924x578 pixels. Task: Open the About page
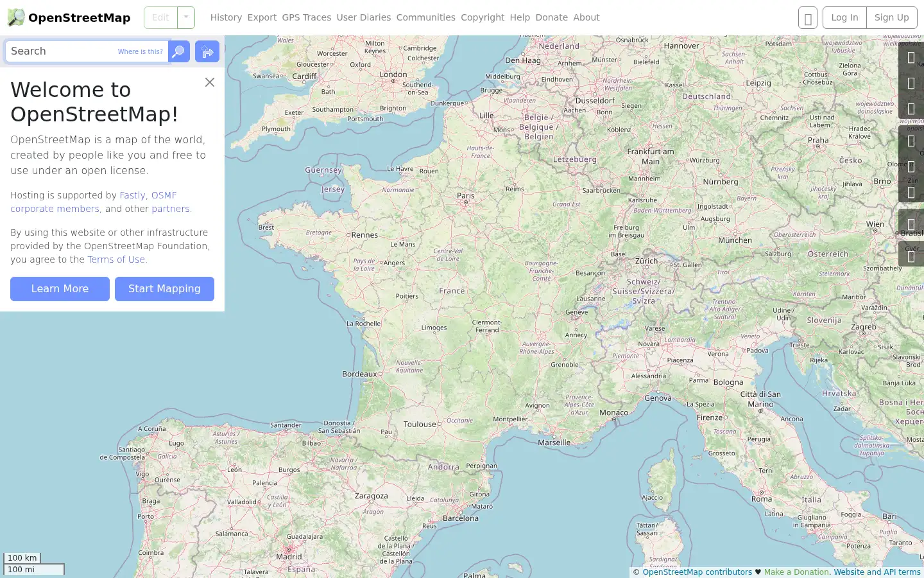click(x=586, y=17)
